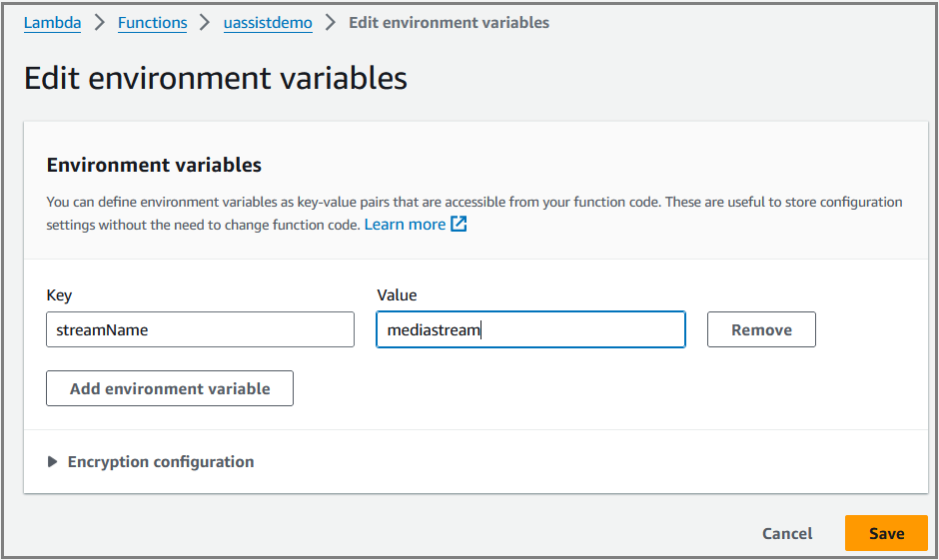Viewport: 939px width, 560px height.
Task: Go to Functions breadcrumb link
Action: (x=152, y=23)
